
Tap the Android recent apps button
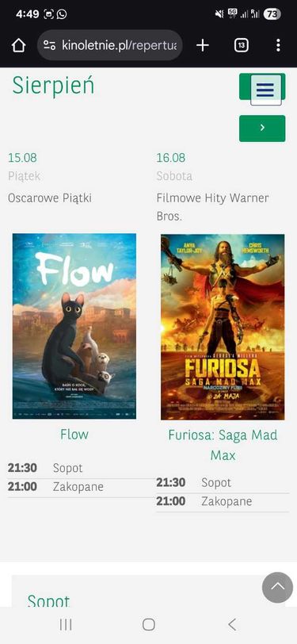pos(66,625)
